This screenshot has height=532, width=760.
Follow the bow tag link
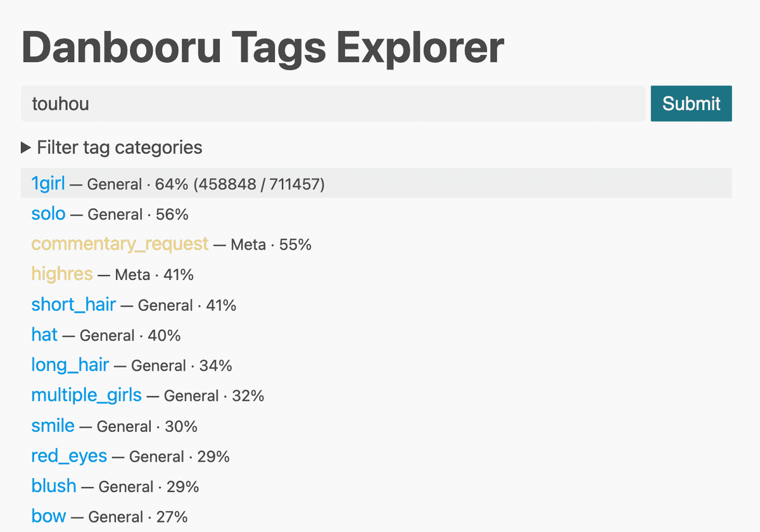(x=48, y=516)
